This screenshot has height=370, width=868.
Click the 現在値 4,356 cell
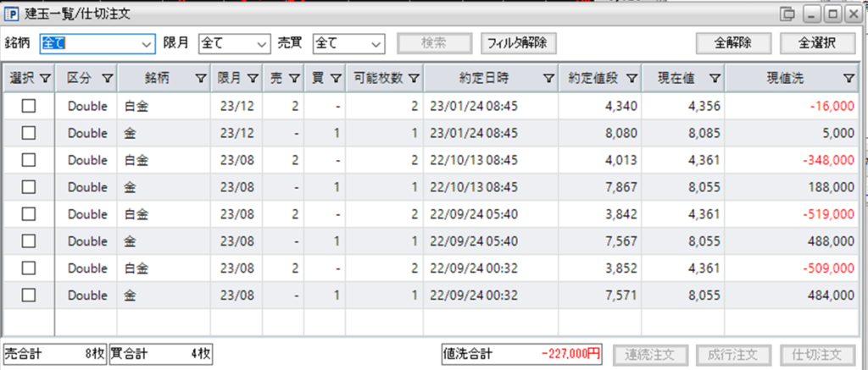[x=683, y=106]
